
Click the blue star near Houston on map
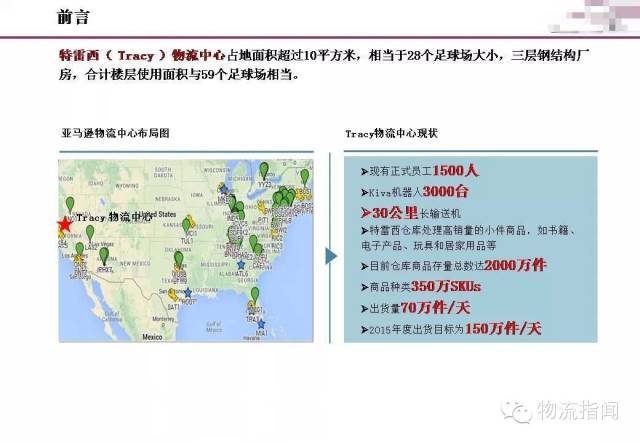point(188,293)
